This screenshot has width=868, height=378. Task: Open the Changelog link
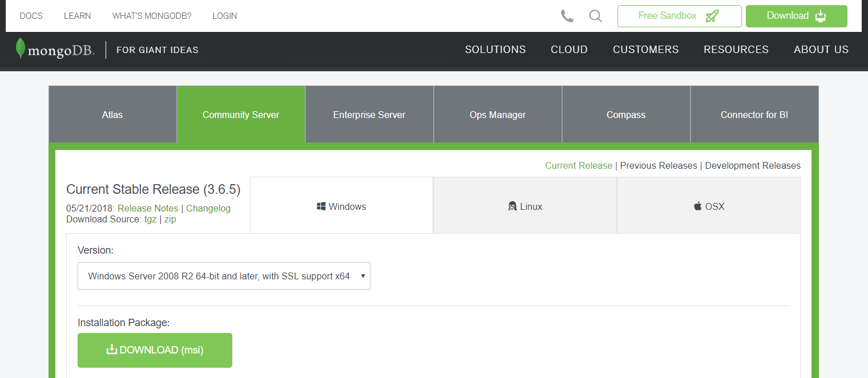coord(208,208)
